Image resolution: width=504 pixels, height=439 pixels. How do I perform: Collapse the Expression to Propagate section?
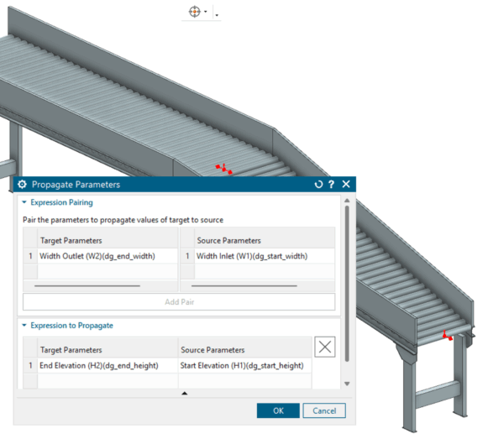pyautogui.click(x=24, y=325)
